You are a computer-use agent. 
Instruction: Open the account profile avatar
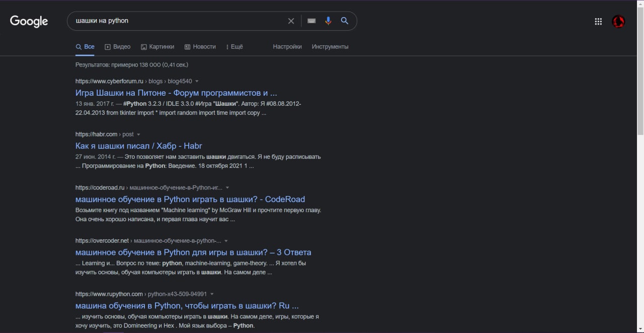tap(618, 21)
